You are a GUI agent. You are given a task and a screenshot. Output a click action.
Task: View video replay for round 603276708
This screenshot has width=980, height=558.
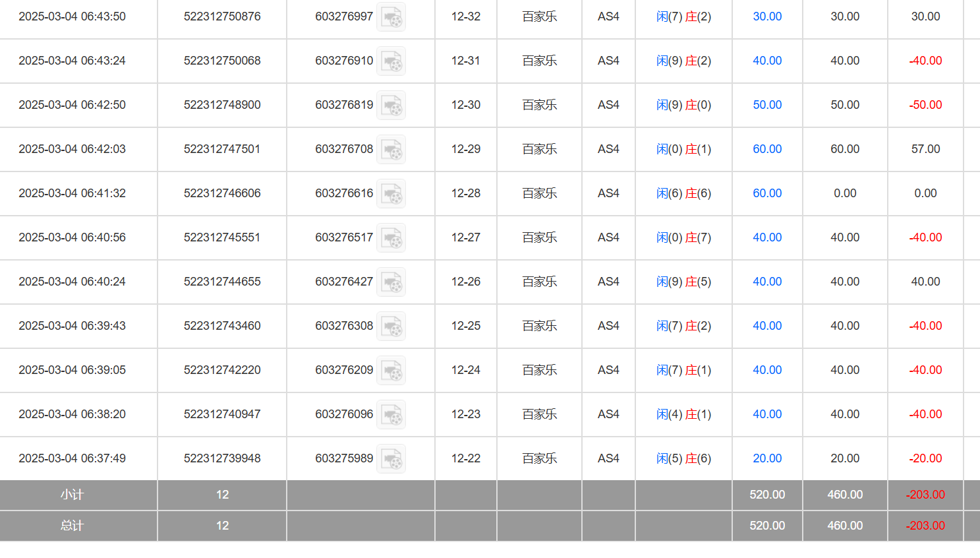click(391, 150)
